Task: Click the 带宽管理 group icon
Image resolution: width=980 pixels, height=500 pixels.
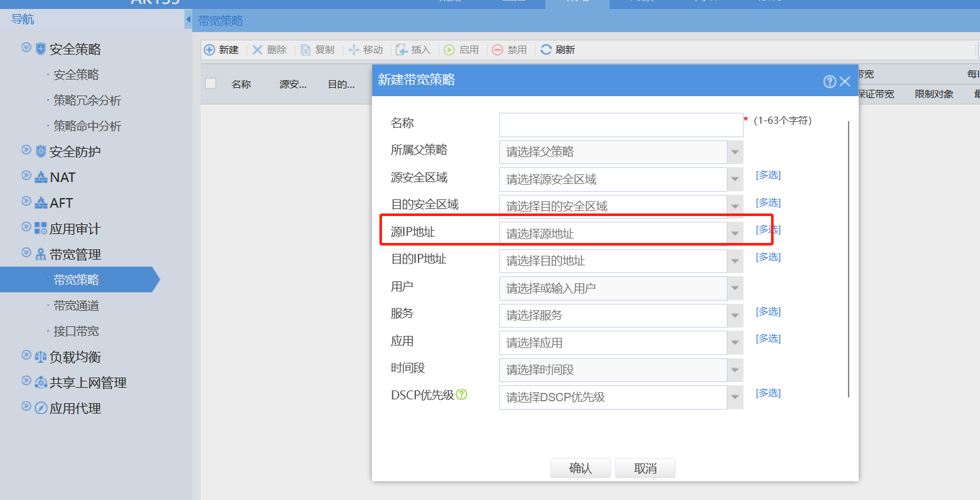Action: (41, 254)
